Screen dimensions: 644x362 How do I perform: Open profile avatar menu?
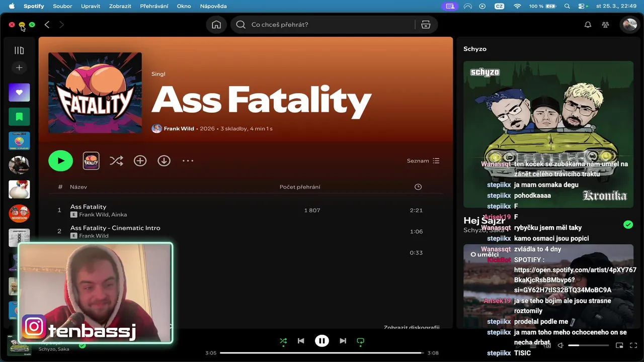[x=629, y=25]
